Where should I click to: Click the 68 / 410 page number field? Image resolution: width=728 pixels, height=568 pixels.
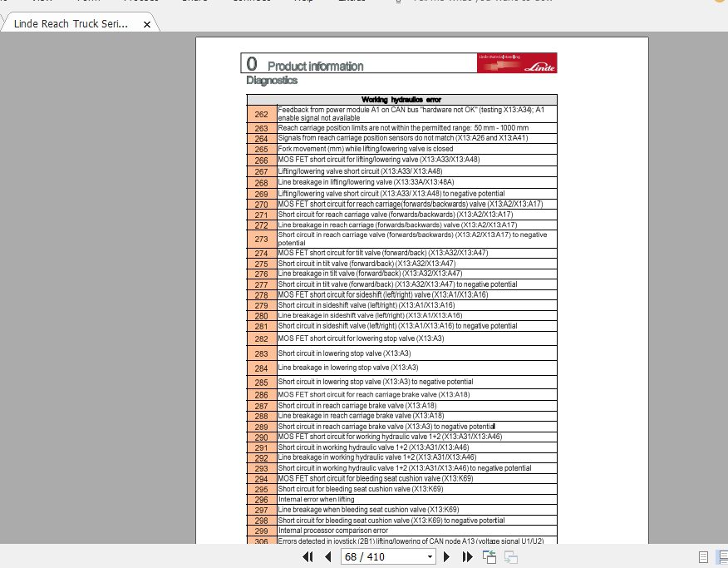tap(382, 556)
